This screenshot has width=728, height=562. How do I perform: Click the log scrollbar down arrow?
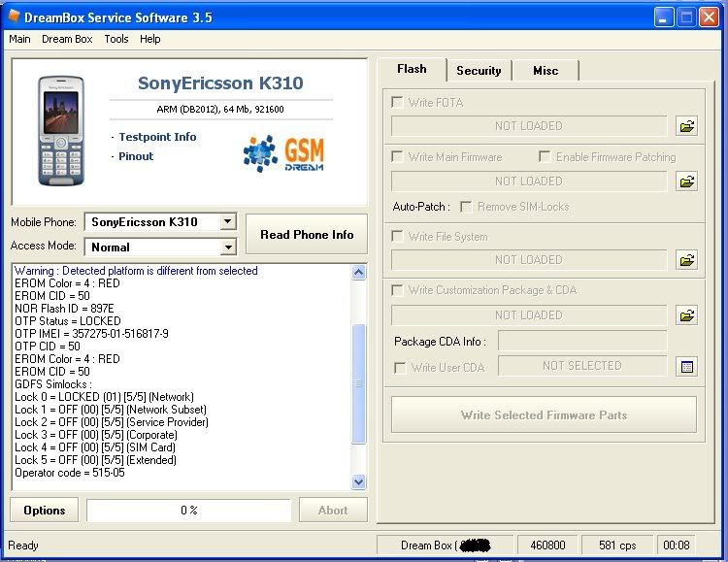pos(358,481)
